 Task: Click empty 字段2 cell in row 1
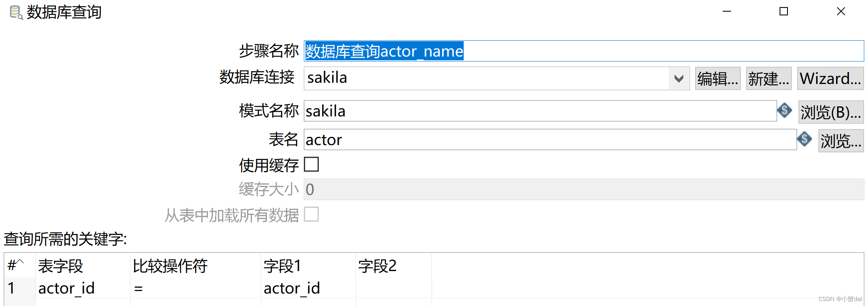click(394, 288)
